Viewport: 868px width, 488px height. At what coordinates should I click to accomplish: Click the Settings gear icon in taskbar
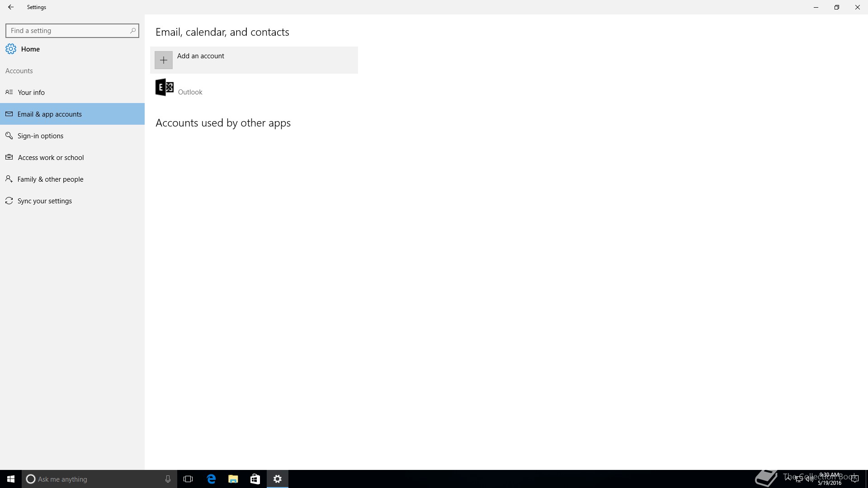pyautogui.click(x=278, y=479)
